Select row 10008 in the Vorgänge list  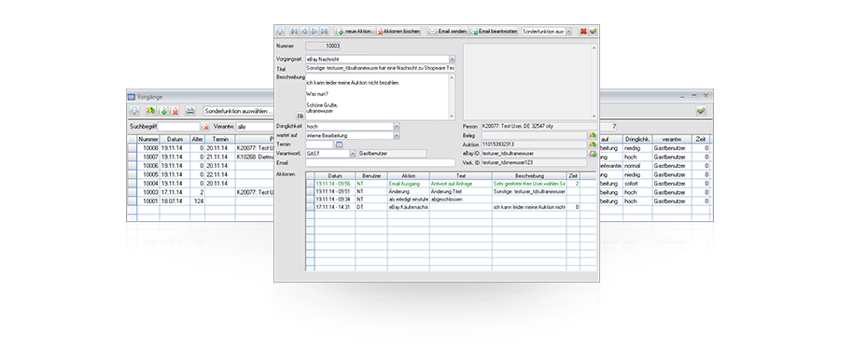200,148
